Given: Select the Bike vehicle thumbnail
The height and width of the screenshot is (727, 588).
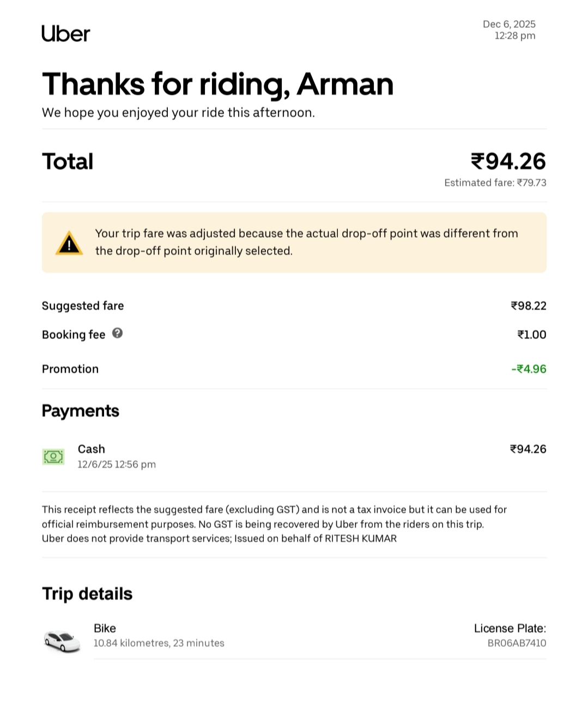Looking at the screenshot, I should 62,641.
